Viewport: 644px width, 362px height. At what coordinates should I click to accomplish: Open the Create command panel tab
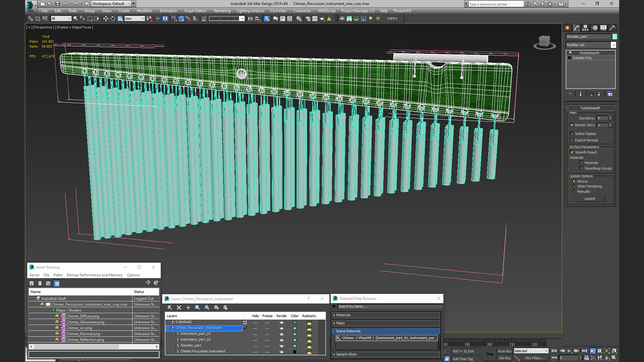coord(568,28)
